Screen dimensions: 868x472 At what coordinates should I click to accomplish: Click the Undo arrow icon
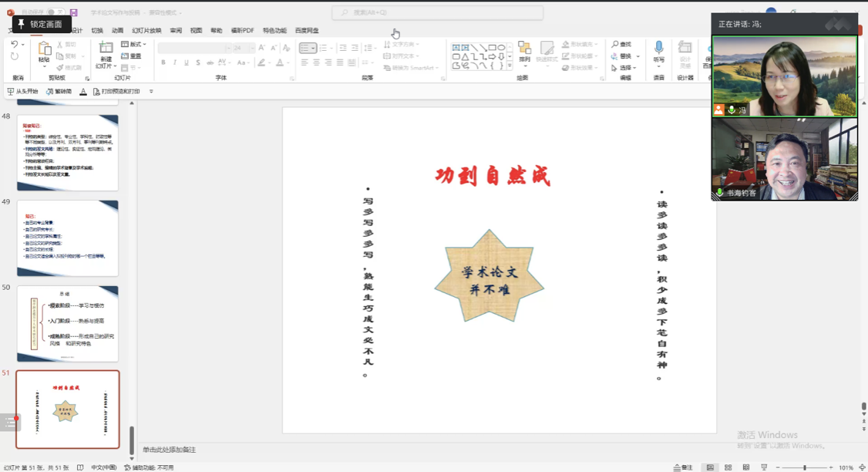[x=14, y=45]
